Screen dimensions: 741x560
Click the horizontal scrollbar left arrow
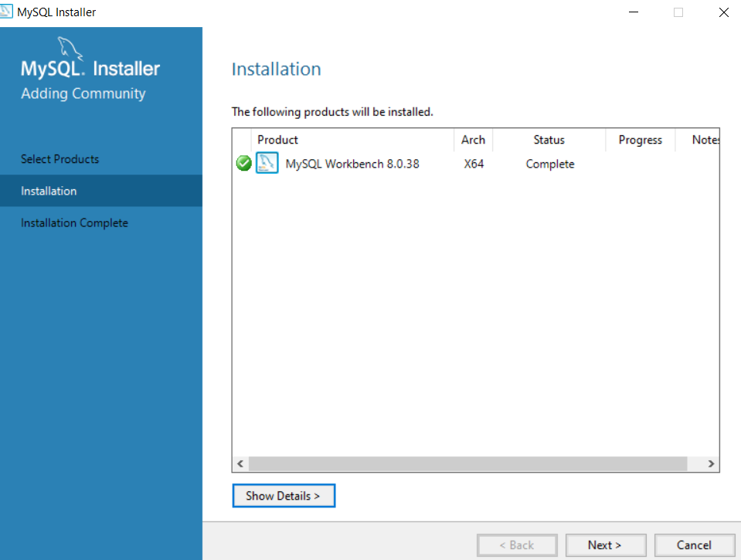coord(240,463)
